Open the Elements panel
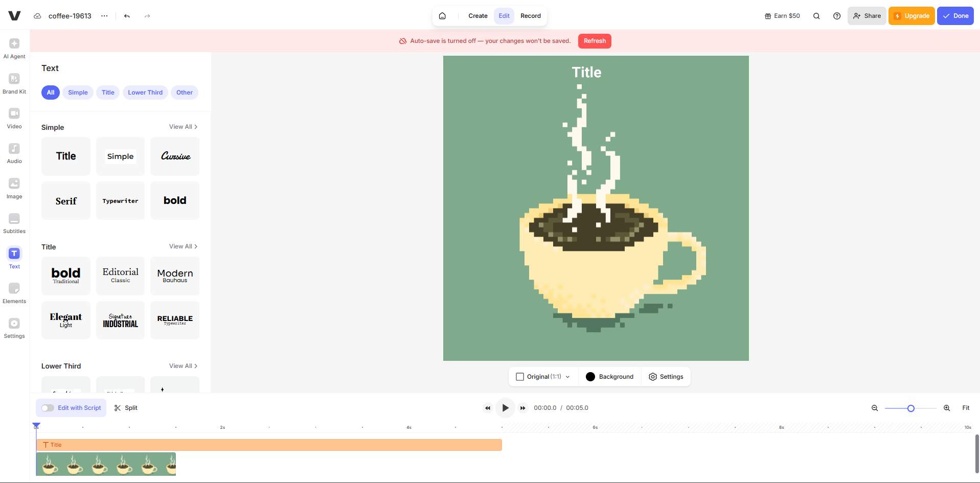The image size is (980, 483). 14,292
